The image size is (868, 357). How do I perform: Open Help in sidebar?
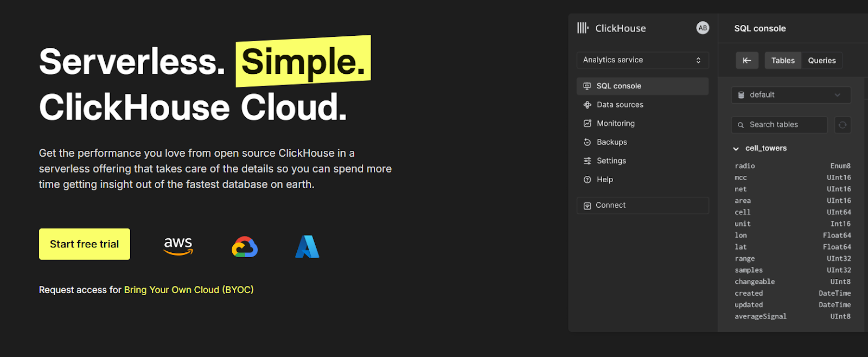[x=642, y=180]
